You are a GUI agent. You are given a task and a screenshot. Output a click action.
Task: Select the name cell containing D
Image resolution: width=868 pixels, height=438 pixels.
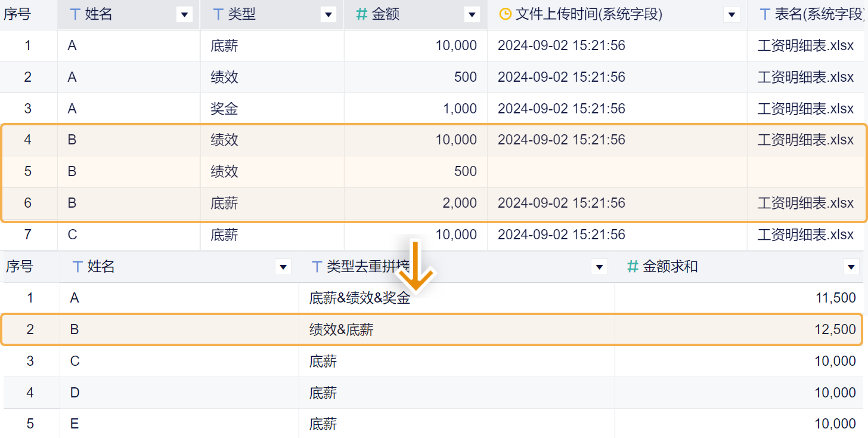[75, 393]
